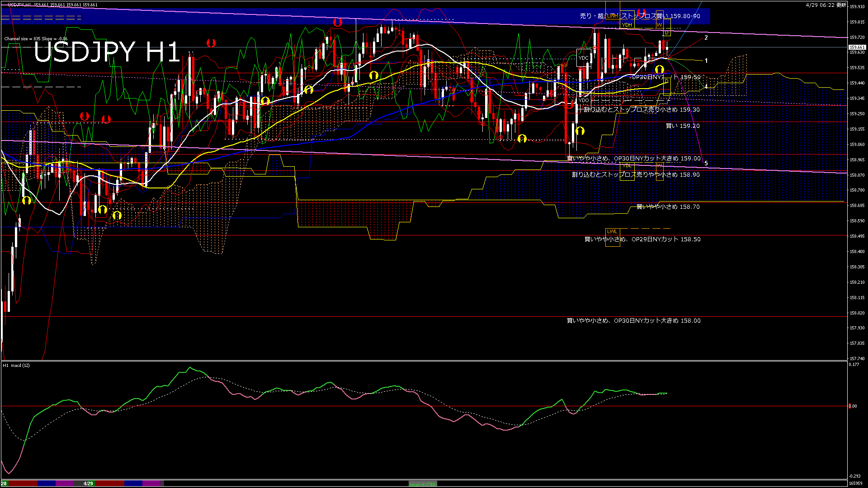Screen dimensions: 868x488
Task: Click the 158.00 NYカット level label
Action: [x=633, y=321]
